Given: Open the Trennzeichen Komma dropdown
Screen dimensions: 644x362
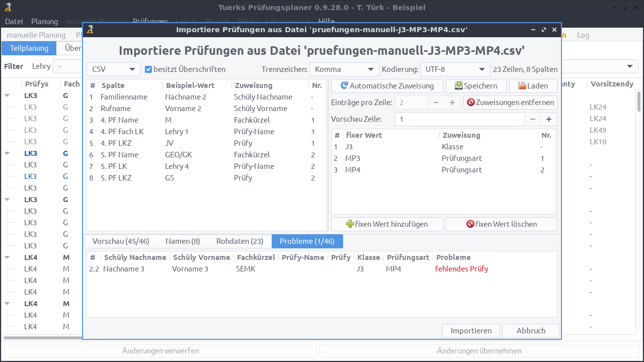Looking at the screenshot, I should pos(344,69).
